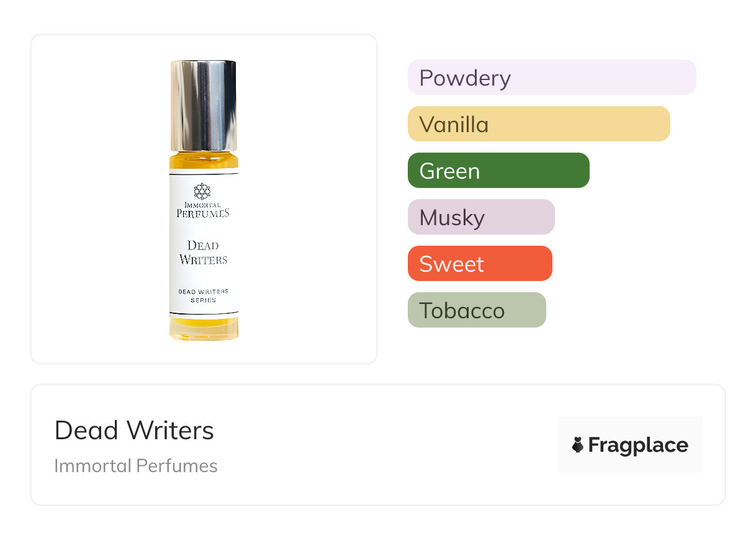The height and width of the screenshot is (536, 756).
Task: Click "Dead Writers Series" text on the bottle
Action: [x=204, y=295]
